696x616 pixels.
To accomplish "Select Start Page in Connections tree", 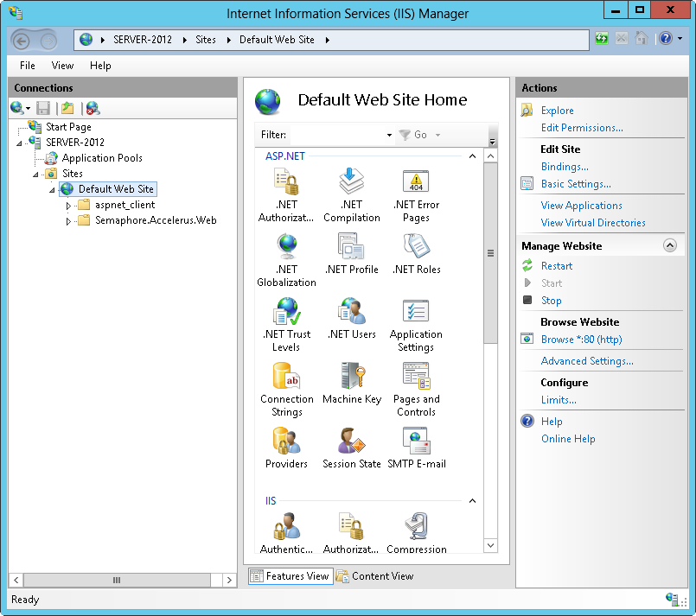I will click(68, 127).
